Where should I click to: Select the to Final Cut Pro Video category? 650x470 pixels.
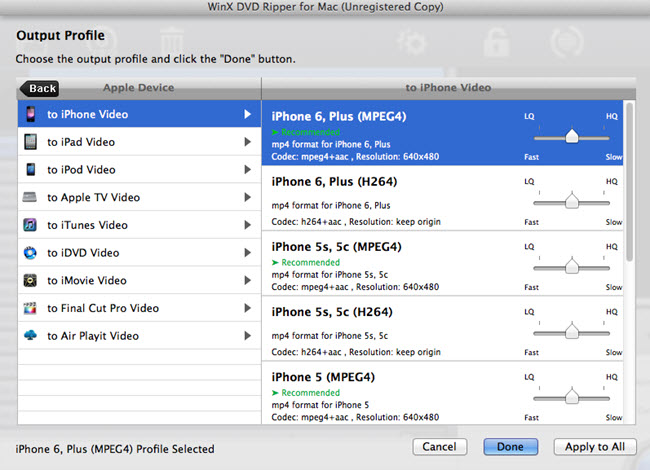pyautogui.click(x=139, y=308)
